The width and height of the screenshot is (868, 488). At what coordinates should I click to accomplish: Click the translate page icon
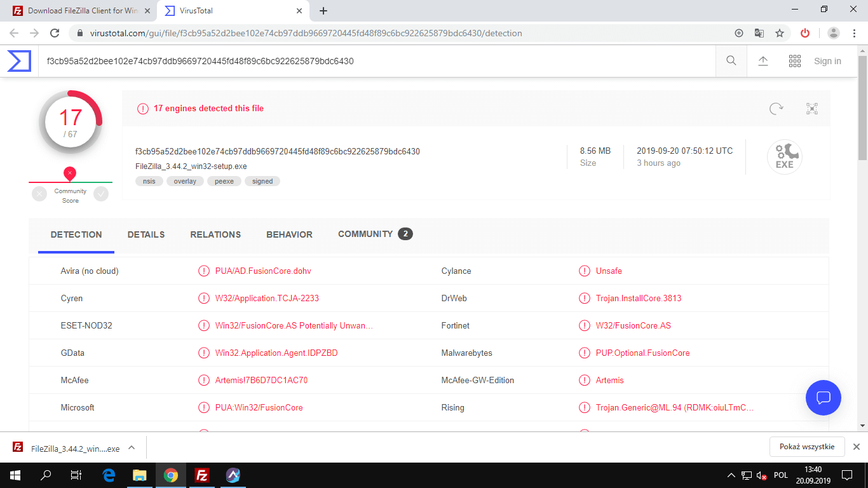coord(759,33)
